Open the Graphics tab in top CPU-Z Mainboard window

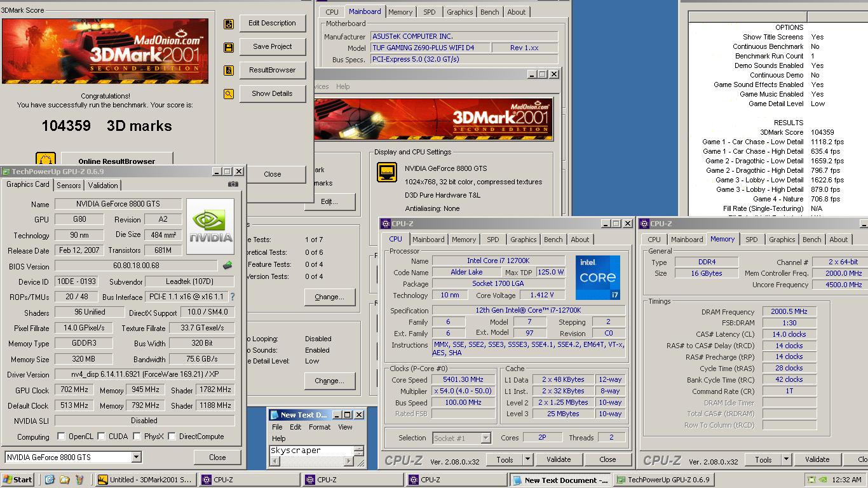pyautogui.click(x=459, y=12)
